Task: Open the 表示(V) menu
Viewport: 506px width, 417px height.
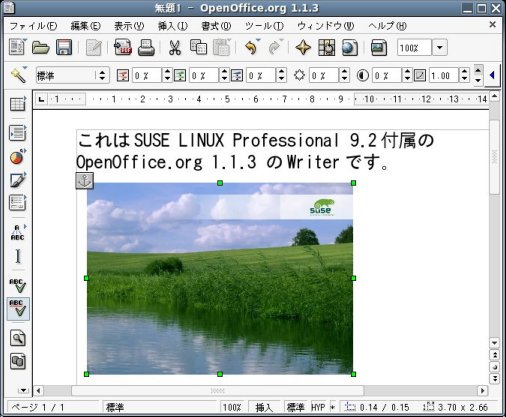Action: (129, 26)
